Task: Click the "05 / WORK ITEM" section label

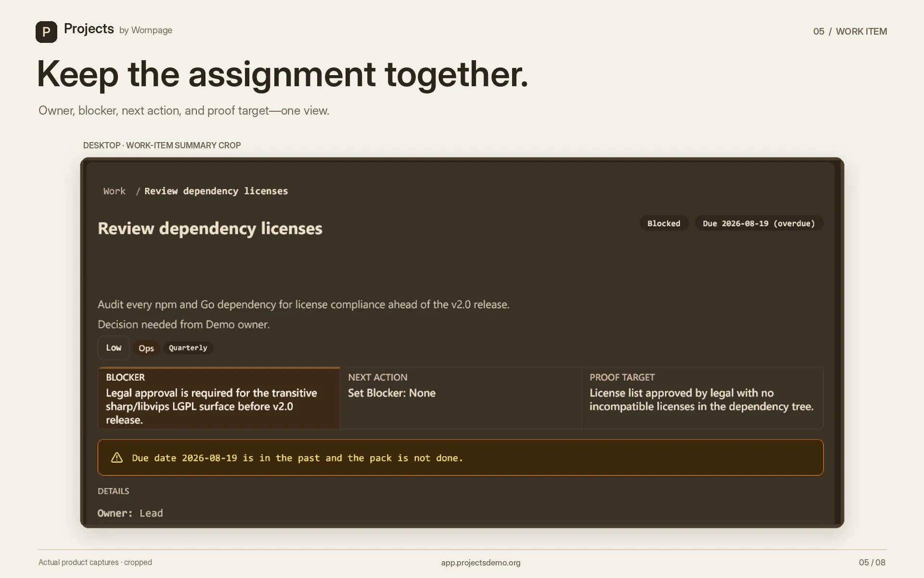Action: (x=850, y=32)
